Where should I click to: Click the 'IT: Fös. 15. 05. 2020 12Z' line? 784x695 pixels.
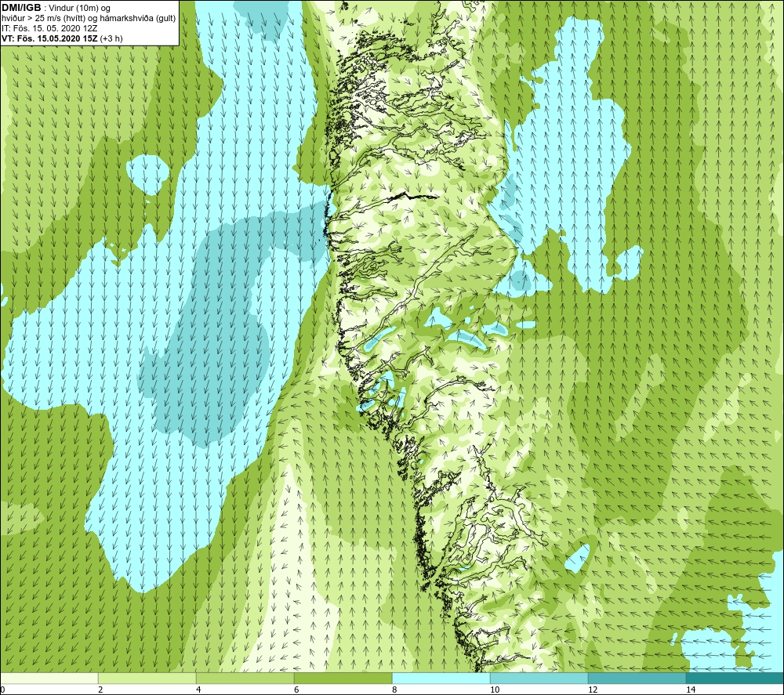point(49,28)
